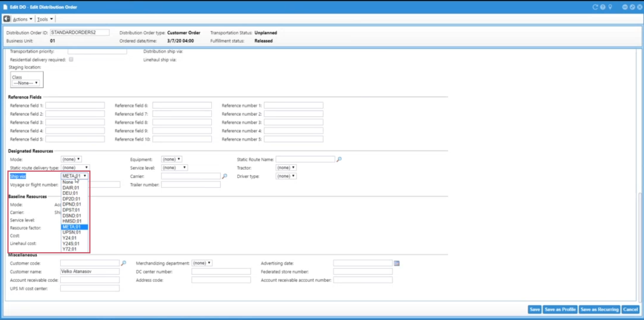Click the back arrow icon beside Actions

(7, 19)
